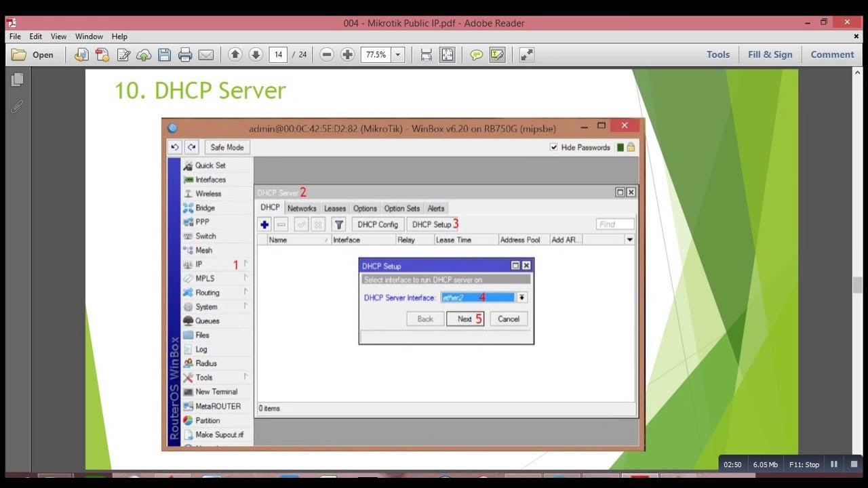Viewport: 868px width, 488px height.
Task: Switch to the Networks tab
Action: pos(302,208)
